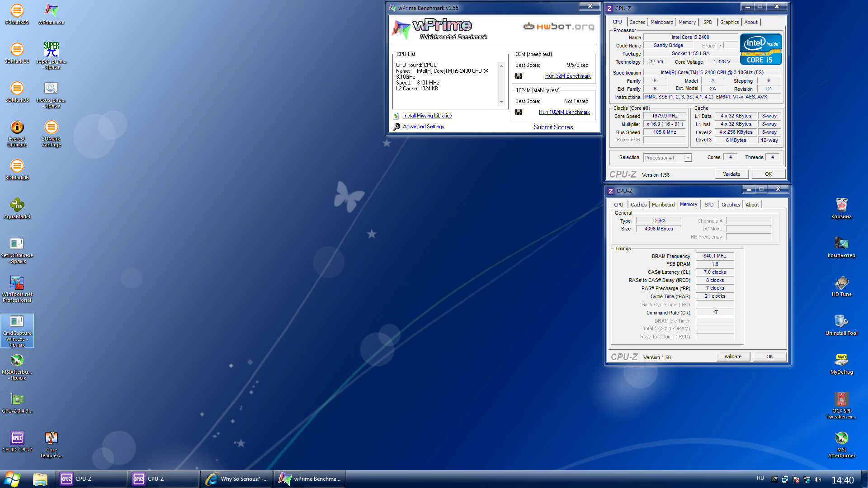Click volume speaker tray icon
Image resolution: width=868 pixels, height=488 pixels.
(x=817, y=479)
